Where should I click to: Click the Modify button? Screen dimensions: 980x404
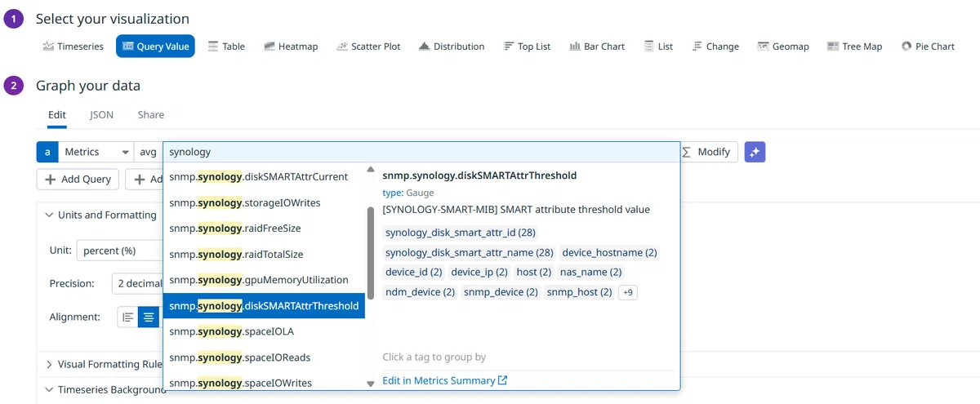coord(710,152)
